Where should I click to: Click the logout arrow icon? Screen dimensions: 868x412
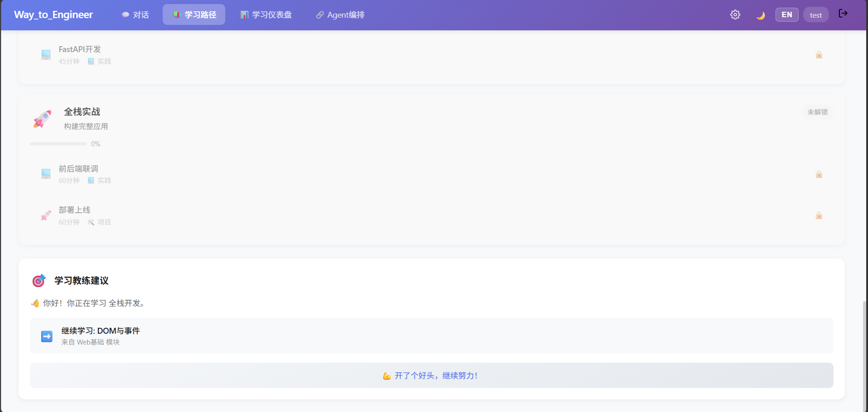point(843,14)
